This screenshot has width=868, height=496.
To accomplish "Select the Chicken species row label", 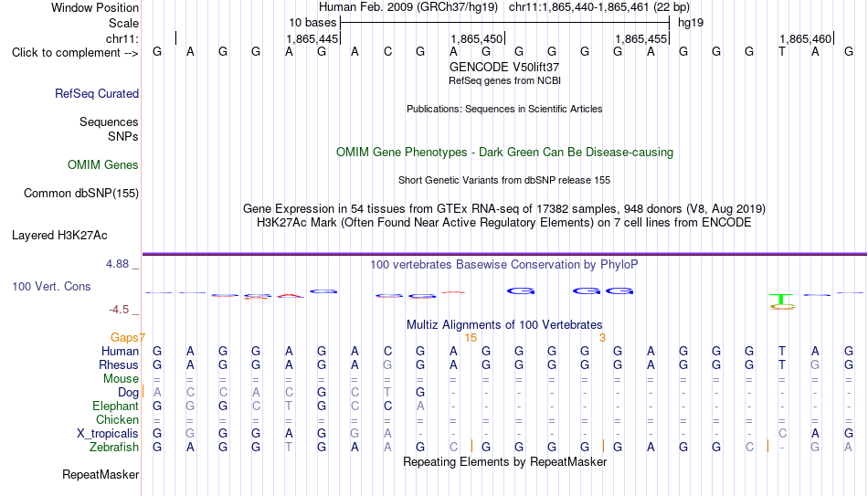I will tap(117, 420).
